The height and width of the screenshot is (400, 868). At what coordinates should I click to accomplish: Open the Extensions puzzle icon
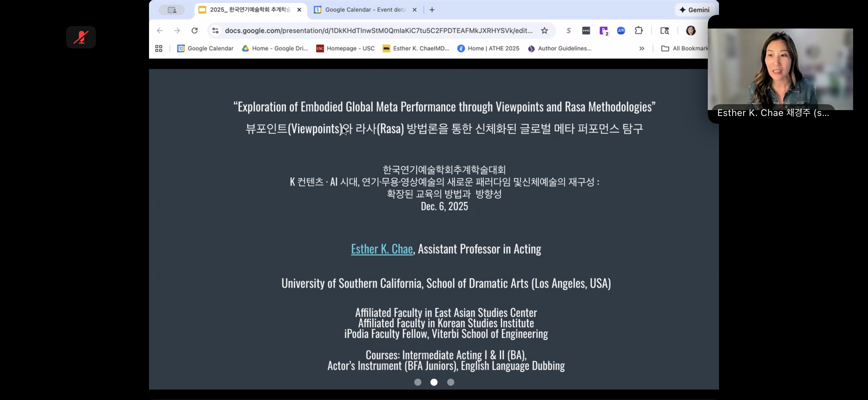[638, 31]
